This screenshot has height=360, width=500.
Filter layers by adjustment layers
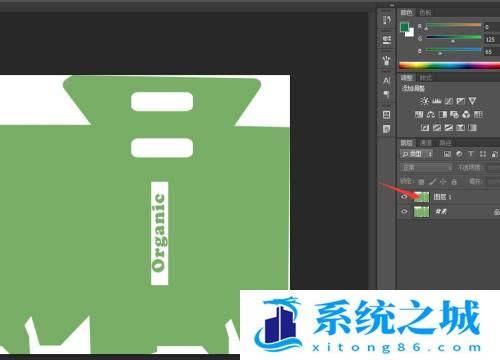click(x=459, y=154)
